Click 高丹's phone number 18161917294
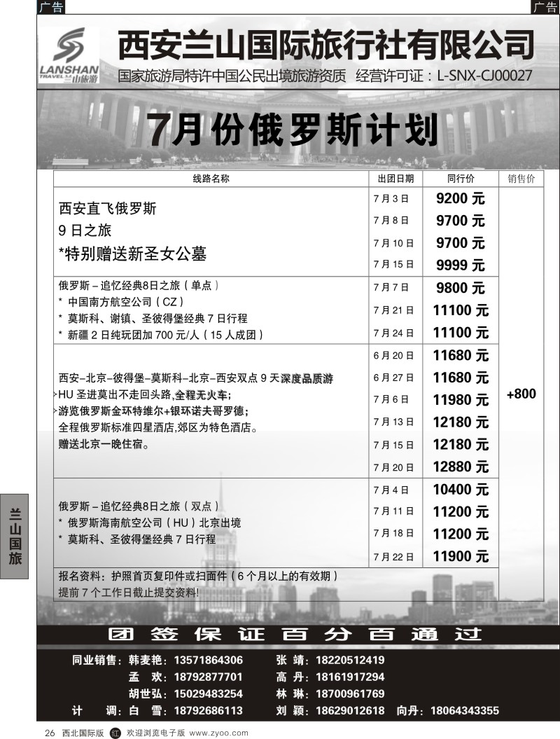Viewport: 560px width, 739px height. point(350,677)
